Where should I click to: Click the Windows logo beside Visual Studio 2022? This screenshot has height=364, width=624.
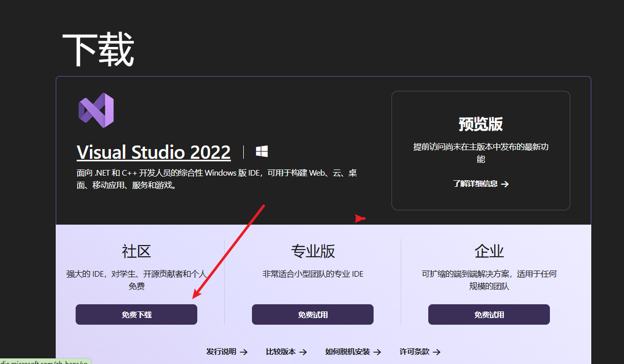262,152
